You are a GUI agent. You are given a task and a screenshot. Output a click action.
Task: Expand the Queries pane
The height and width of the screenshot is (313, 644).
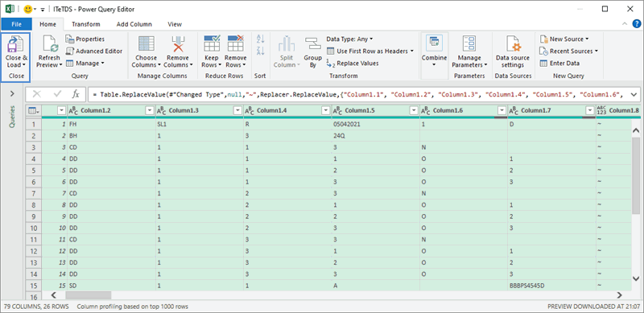(x=12, y=94)
